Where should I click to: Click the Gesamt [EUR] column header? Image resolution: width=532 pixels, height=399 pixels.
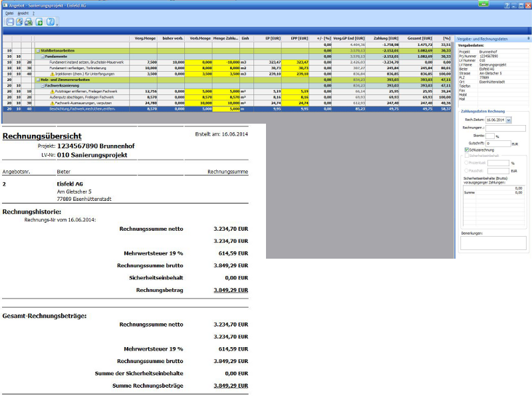[x=416, y=39]
